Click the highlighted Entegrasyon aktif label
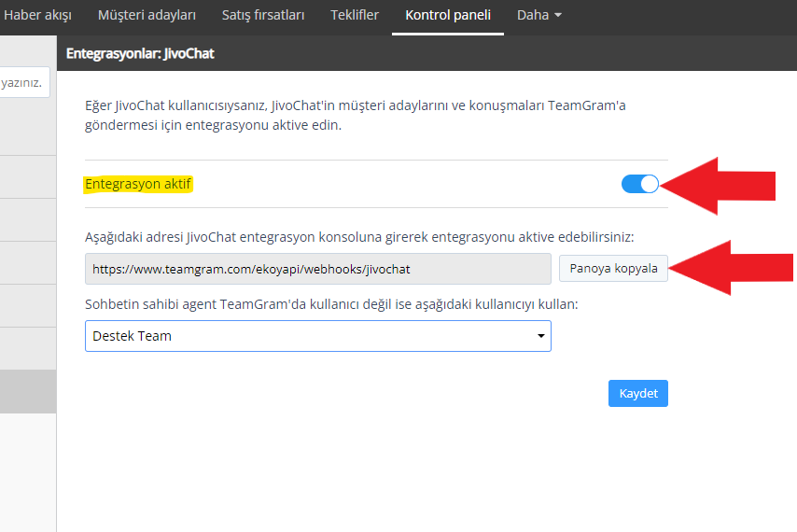Viewport: 797px width, 532px height. 138,184
